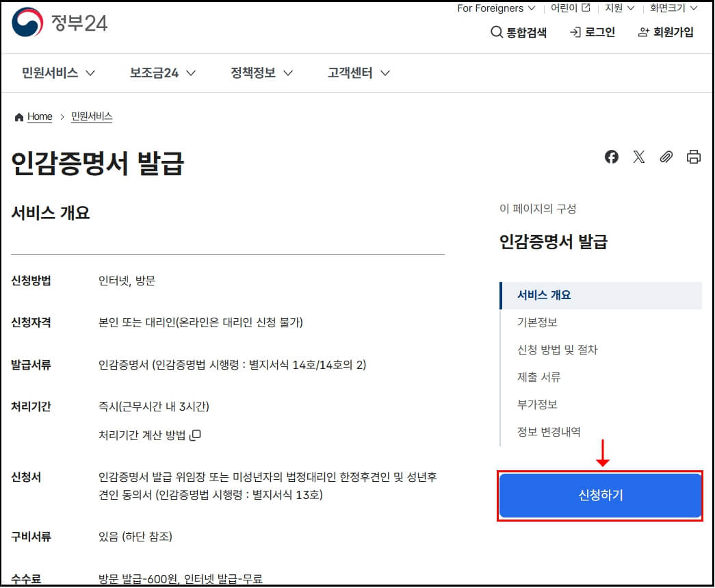Share the page via the Facebook icon

(x=611, y=157)
